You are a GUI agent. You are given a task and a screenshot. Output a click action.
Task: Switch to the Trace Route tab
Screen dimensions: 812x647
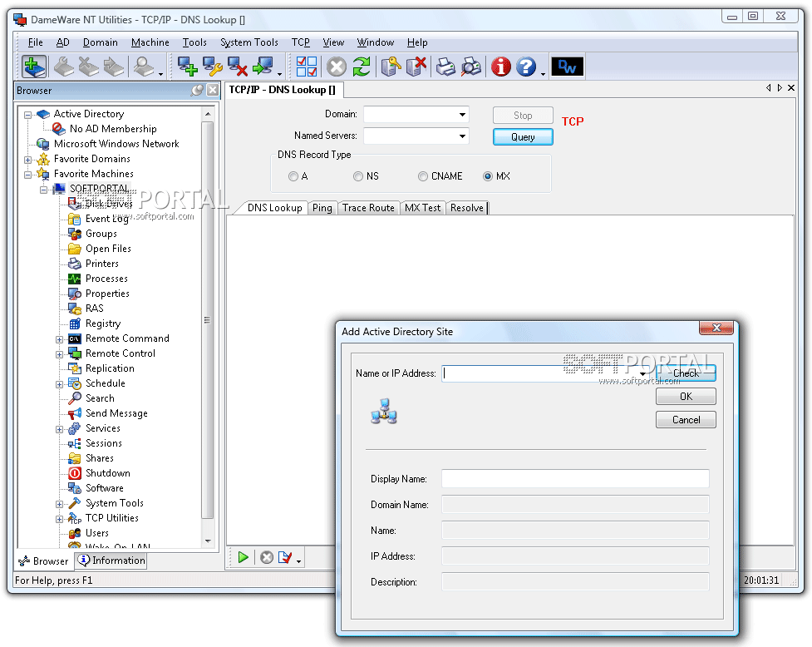[368, 208]
